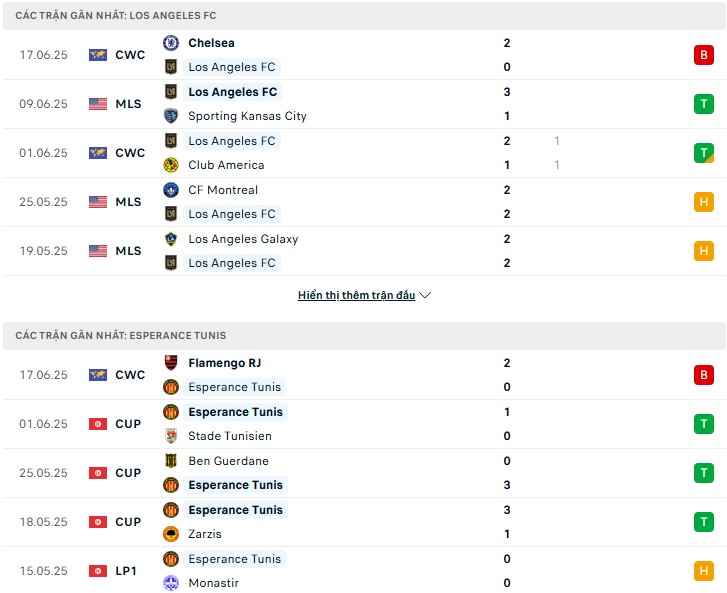Click red B badge for Flamengo RJ match

(703, 375)
